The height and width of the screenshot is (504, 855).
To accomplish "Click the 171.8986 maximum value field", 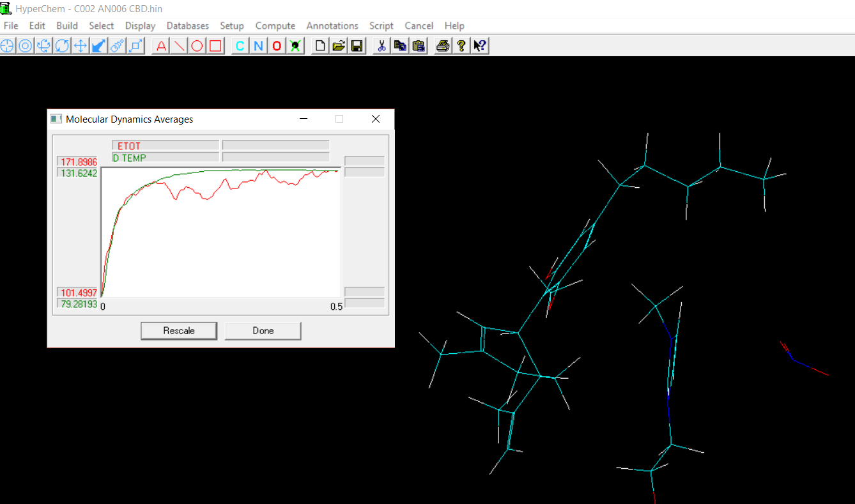I will pyautogui.click(x=77, y=162).
